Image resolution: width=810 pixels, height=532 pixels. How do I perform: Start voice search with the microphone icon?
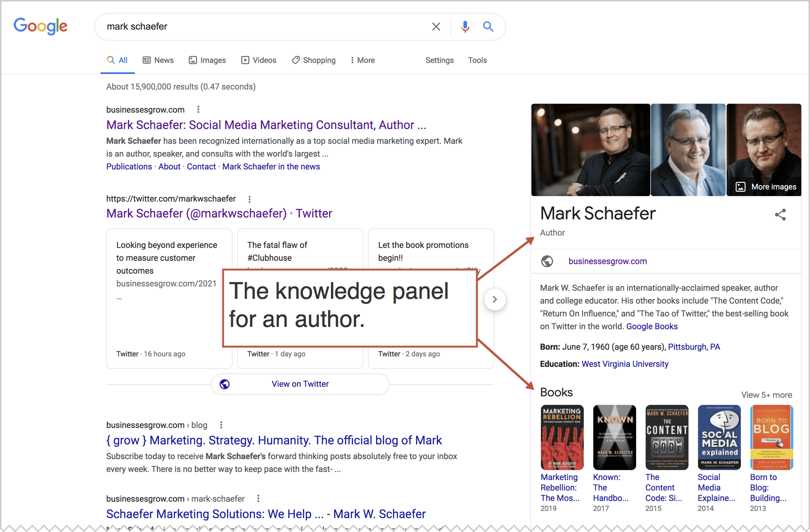click(x=465, y=27)
